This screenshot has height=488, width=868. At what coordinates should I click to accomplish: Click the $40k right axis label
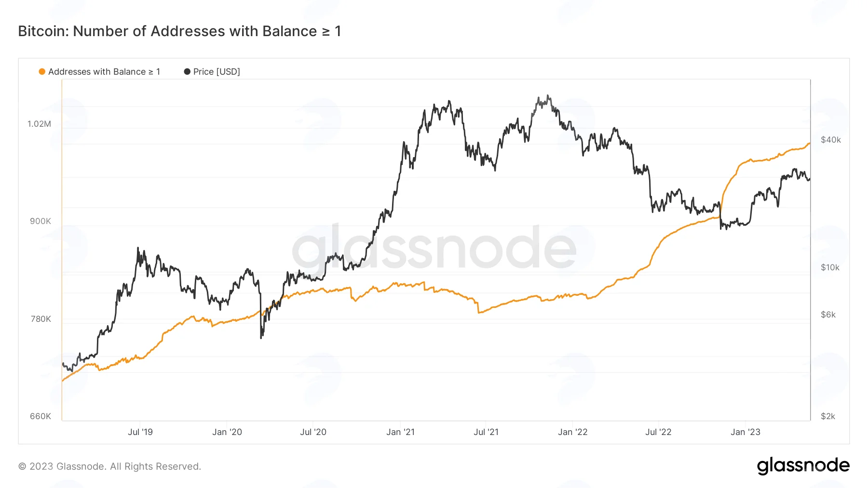pyautogui.click(x=831, y=140)
